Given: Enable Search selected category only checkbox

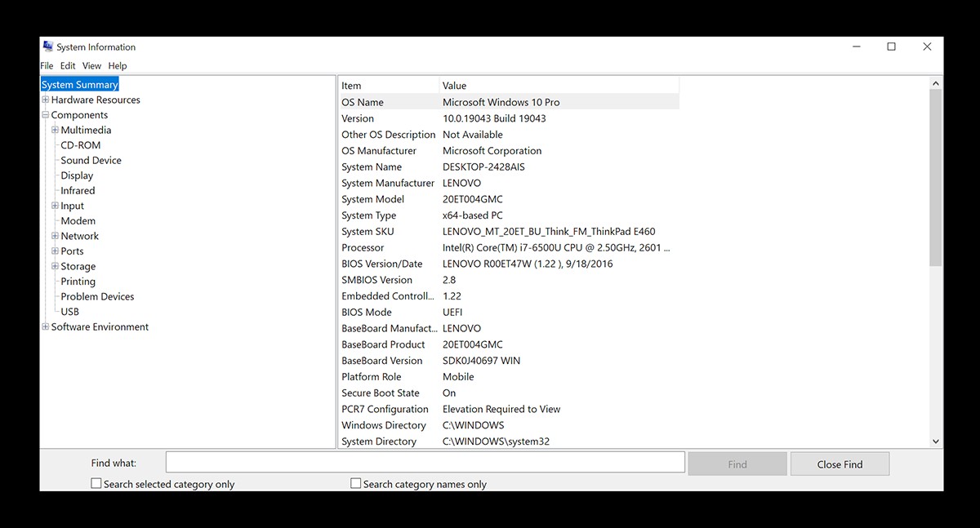Looking at the screenshot, I should coord(96,483).
